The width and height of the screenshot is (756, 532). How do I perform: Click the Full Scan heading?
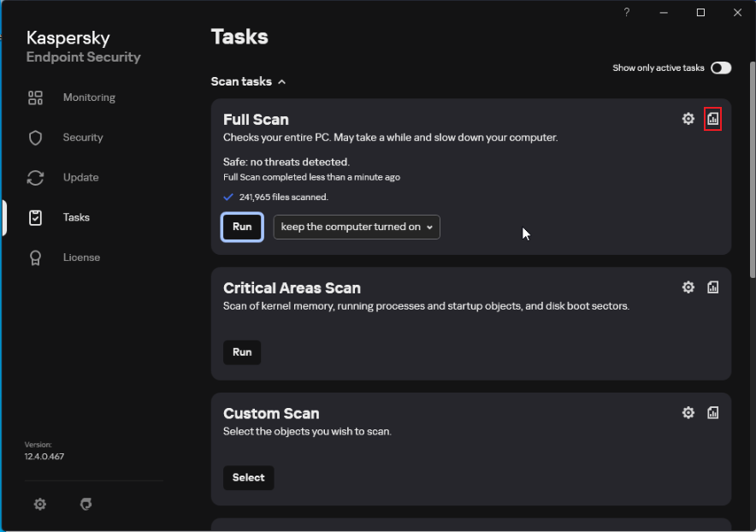click(x=256, y=119)
